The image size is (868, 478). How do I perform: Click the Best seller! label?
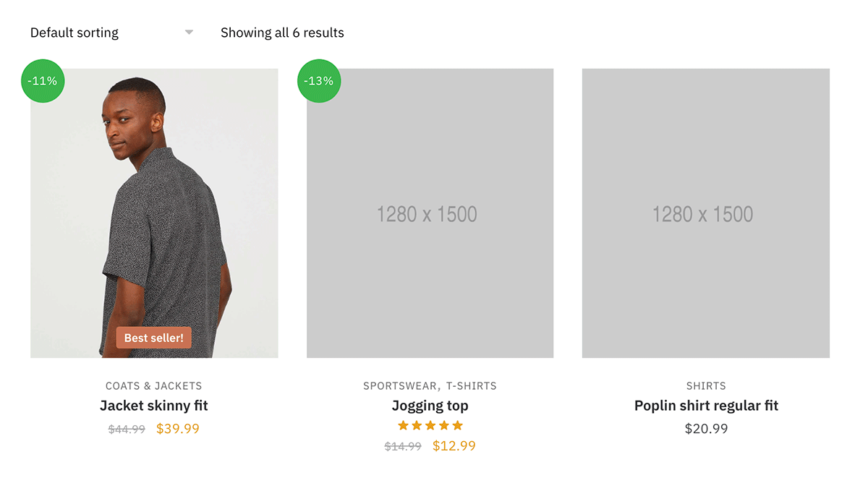click(x=153, y=338)
